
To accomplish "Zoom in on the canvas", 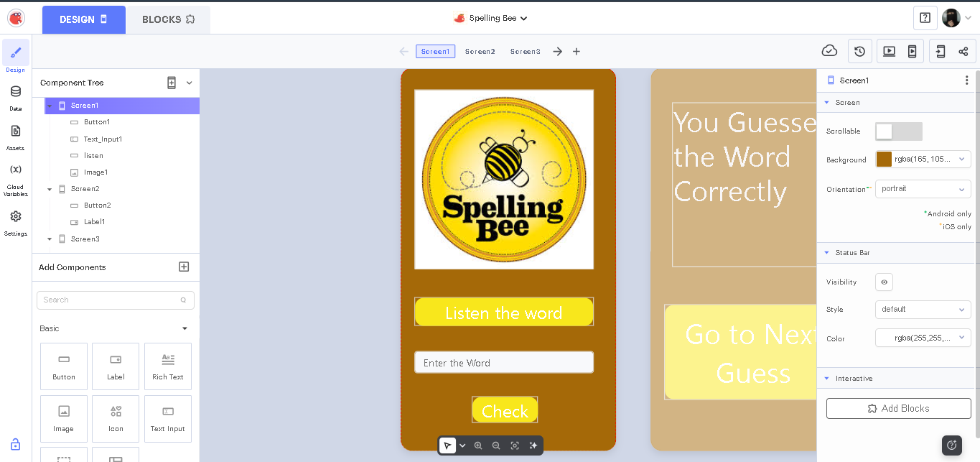I will [x=478, y=445].
